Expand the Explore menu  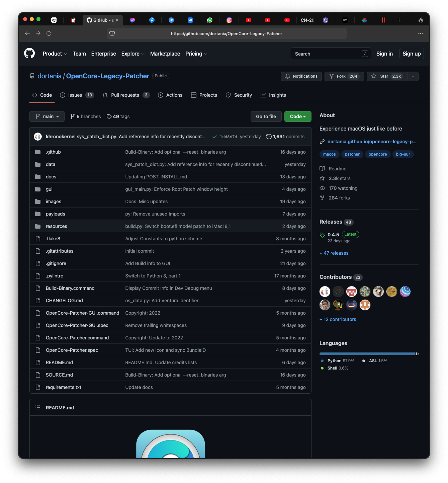(133, 54)
